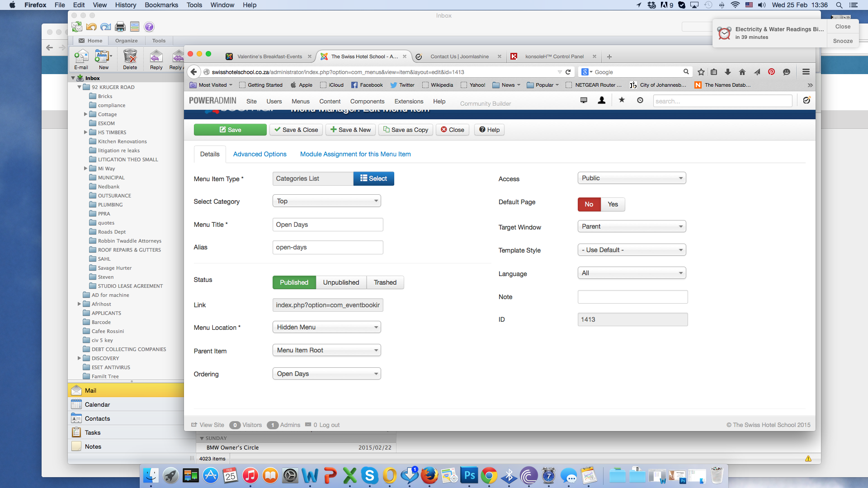The width and height of the screenshot is (868, 488).
Task: Open Firefox hamburger menu icon
Action: click(806, 72)
